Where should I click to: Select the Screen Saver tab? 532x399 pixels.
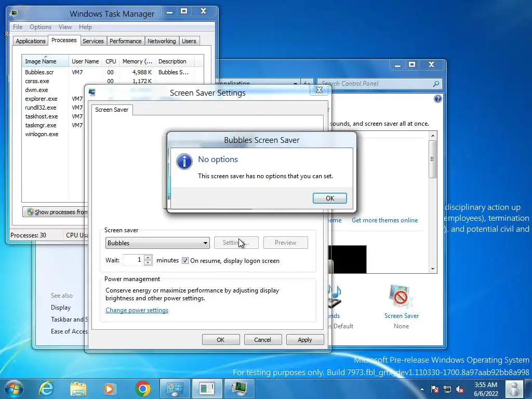(x=112, y=110)
